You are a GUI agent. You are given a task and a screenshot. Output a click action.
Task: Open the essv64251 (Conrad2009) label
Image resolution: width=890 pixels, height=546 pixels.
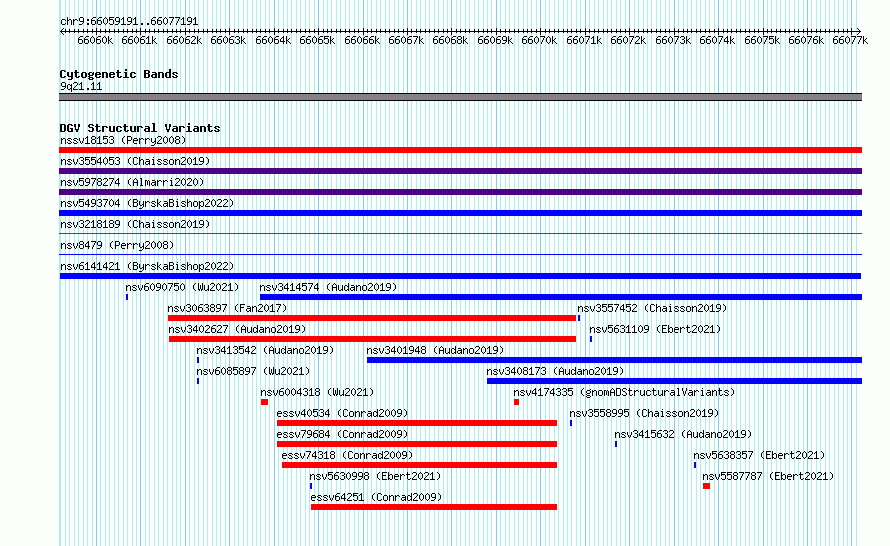[376, 497]
